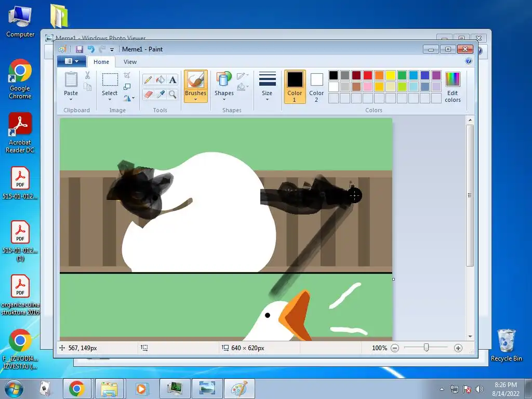
Task: Expand the Shapes gallery dropdown
Action: click(x=224, y=99)
